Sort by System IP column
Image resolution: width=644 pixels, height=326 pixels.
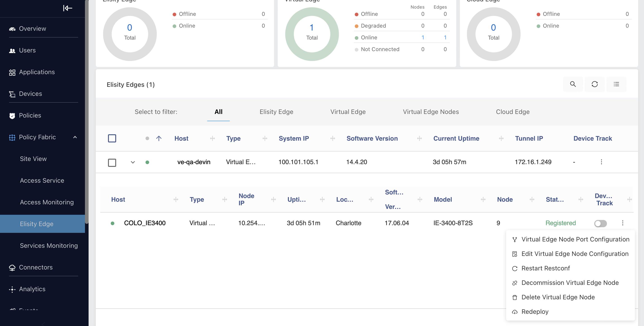pos(294,138)
